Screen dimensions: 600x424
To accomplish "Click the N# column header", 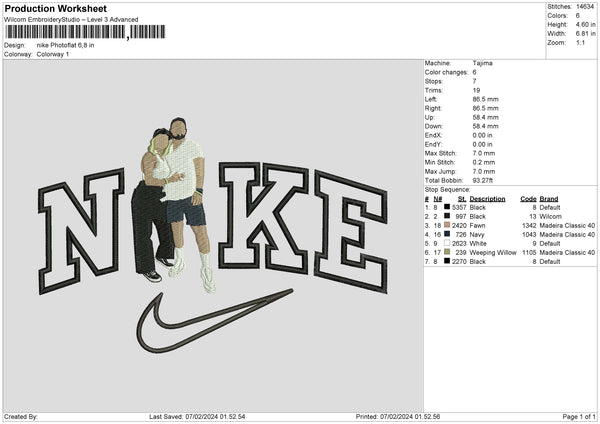I will point(438,199).
